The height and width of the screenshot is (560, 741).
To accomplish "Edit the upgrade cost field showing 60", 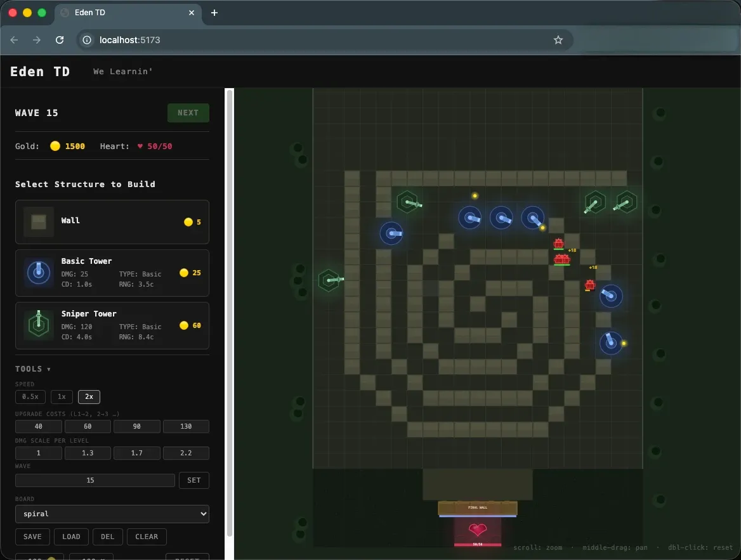I will (x=88, y=426).
